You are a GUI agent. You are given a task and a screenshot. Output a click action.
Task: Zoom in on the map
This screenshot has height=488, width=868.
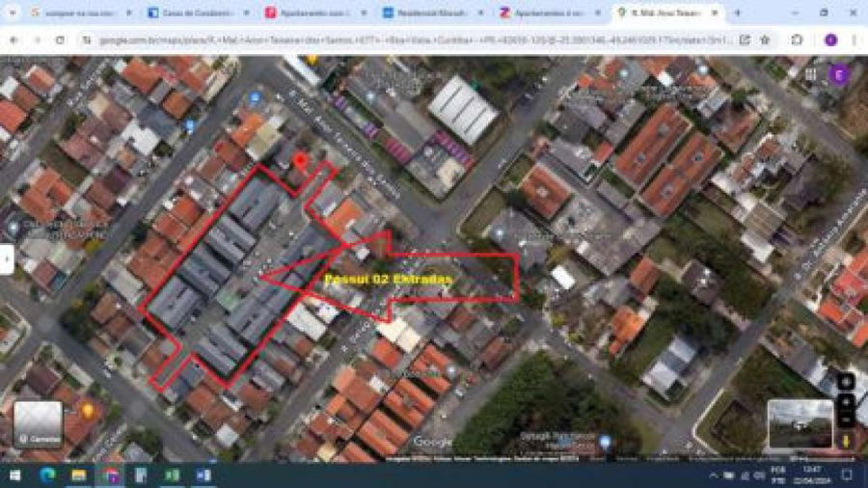point(846,402)
